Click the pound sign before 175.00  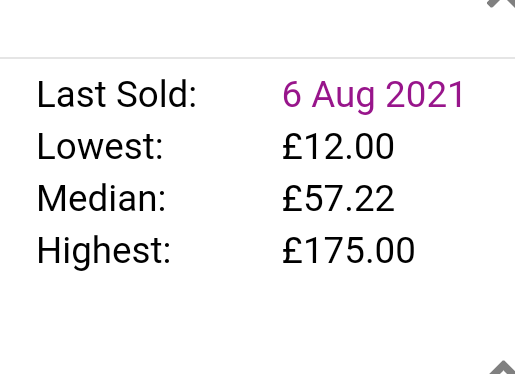pyautogui.click(x=292, y=250)
